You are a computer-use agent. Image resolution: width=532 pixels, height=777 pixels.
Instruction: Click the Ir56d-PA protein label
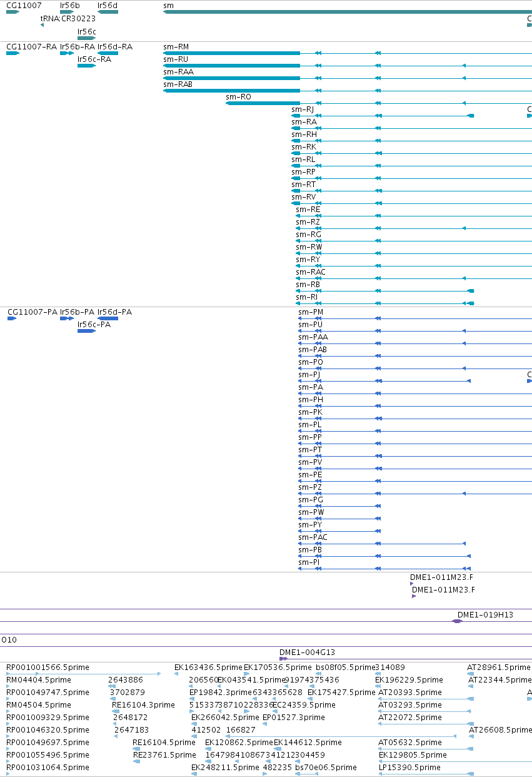coord(114,312)
